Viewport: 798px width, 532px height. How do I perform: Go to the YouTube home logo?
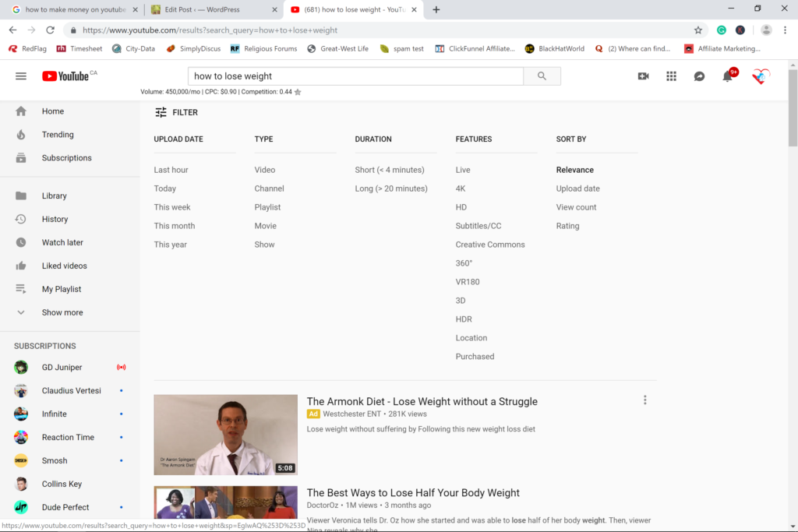[65, 76]
